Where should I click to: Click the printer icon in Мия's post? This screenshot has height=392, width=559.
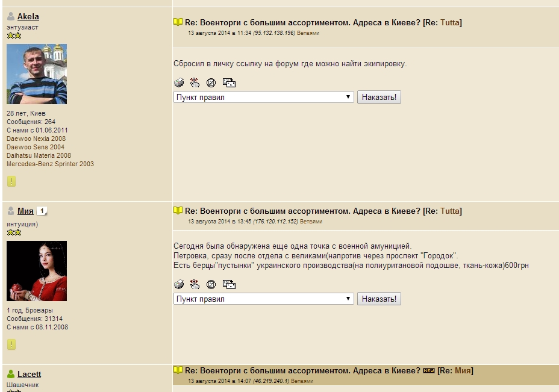point(179,285)
